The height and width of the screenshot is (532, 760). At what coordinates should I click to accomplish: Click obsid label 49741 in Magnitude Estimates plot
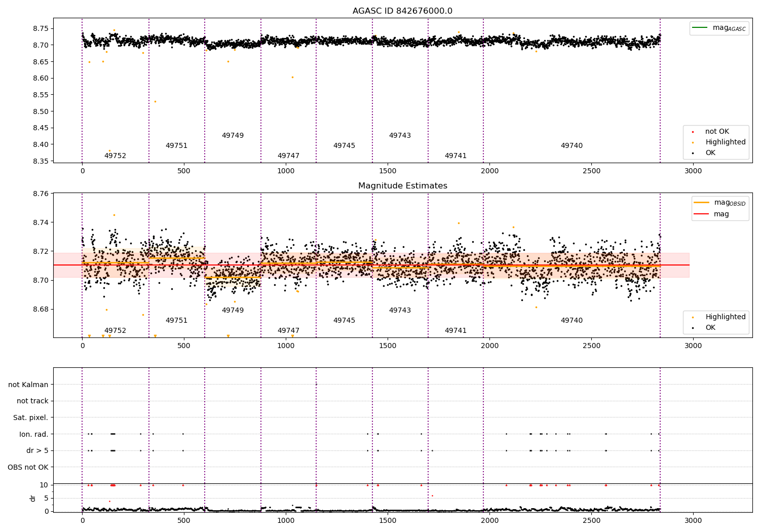(455, 331)
